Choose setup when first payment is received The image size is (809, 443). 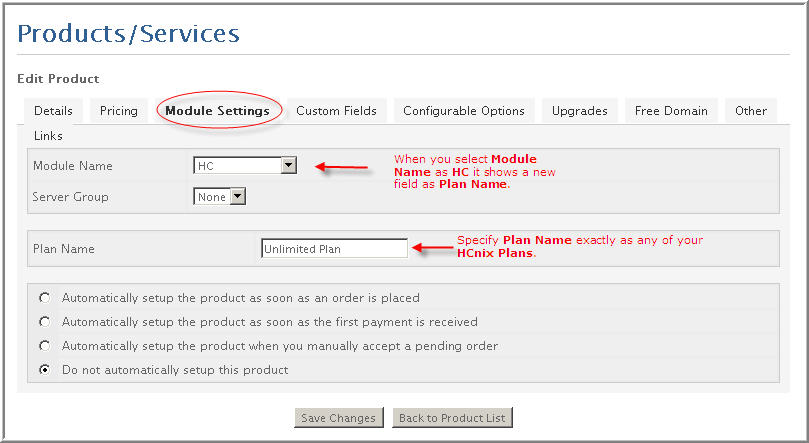pos(45,322)
